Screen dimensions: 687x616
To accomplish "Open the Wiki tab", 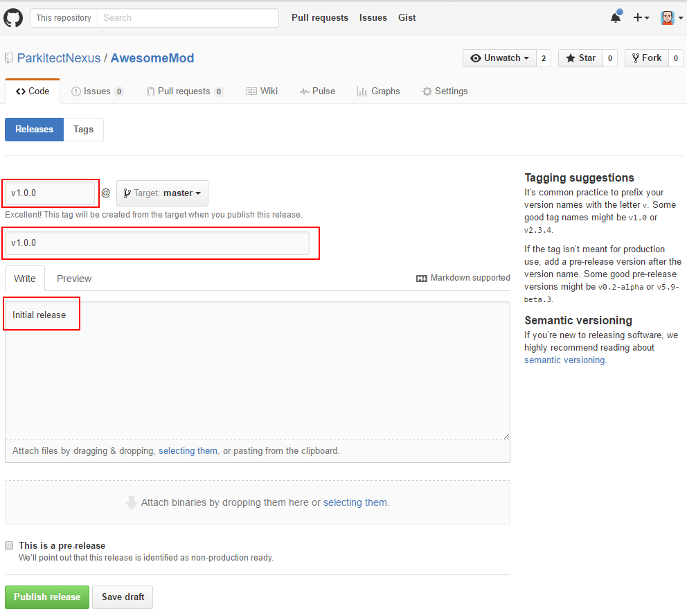I will tap(262, 91).
